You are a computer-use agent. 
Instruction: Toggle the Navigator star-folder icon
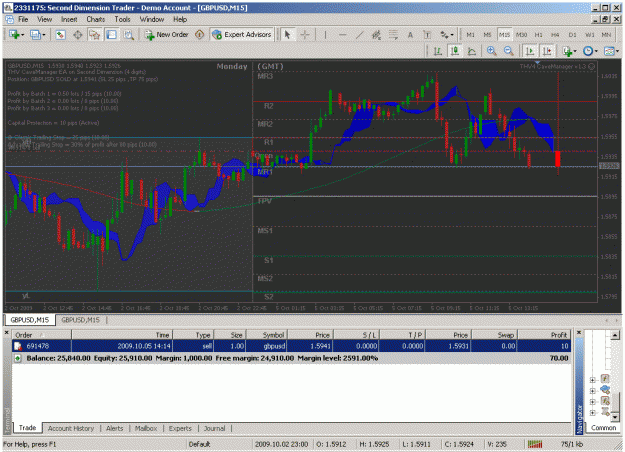[94, 35]
